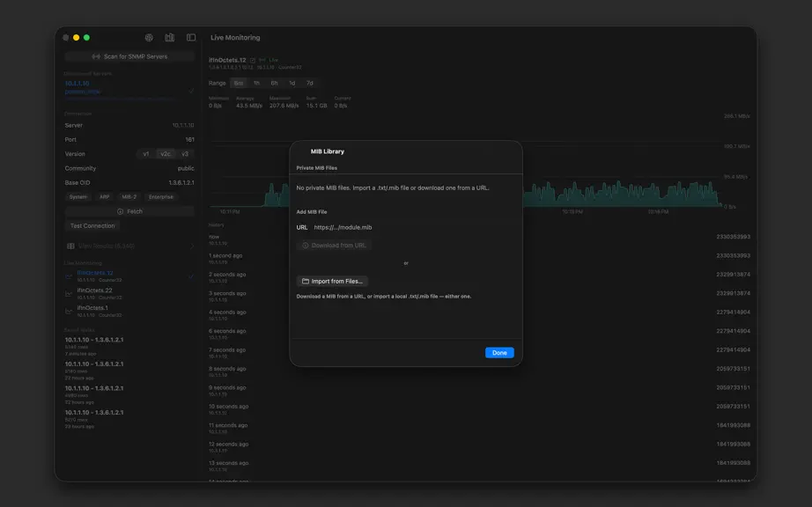Image resolution: width=812 pixels, height=507 pixels.
Task: Click Test Connection
Action: coord(92,225)
